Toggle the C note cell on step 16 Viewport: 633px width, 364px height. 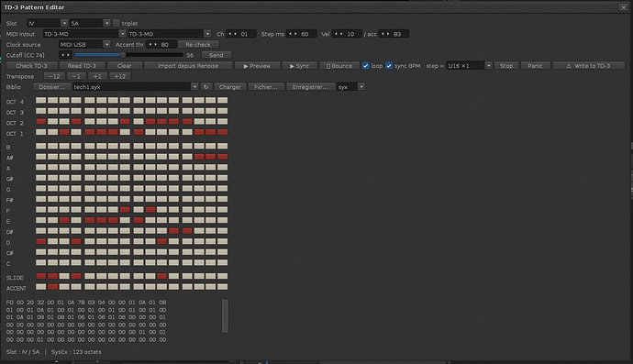222,263
